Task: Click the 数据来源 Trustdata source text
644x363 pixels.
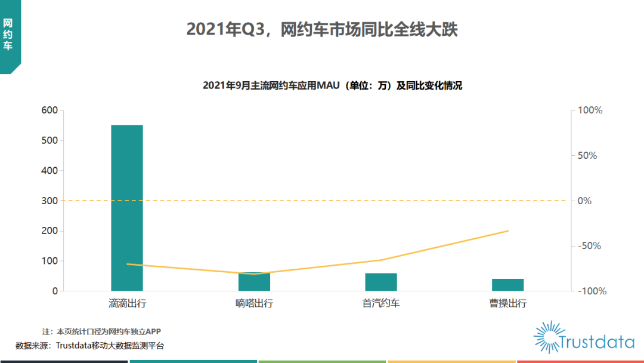Action: (x=89, y=346)
